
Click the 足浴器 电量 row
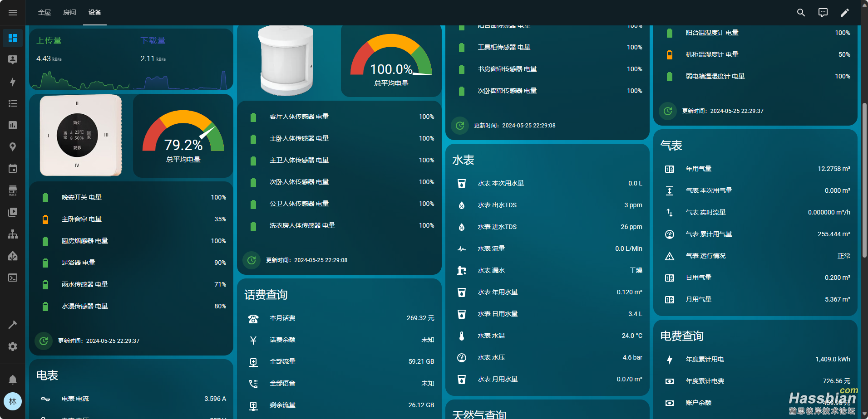pos(131,263)
